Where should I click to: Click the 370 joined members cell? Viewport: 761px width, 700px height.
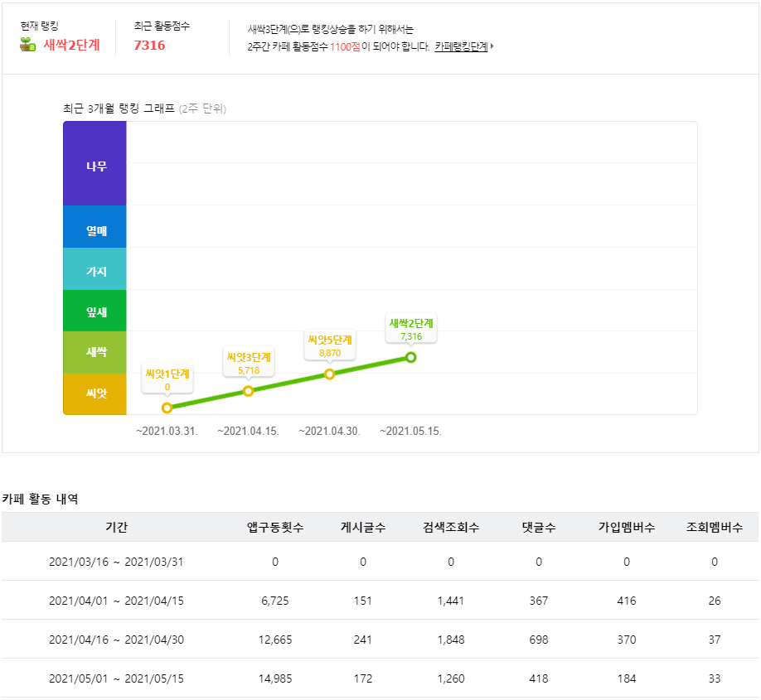pyautogui.click(x=627, y=640)
